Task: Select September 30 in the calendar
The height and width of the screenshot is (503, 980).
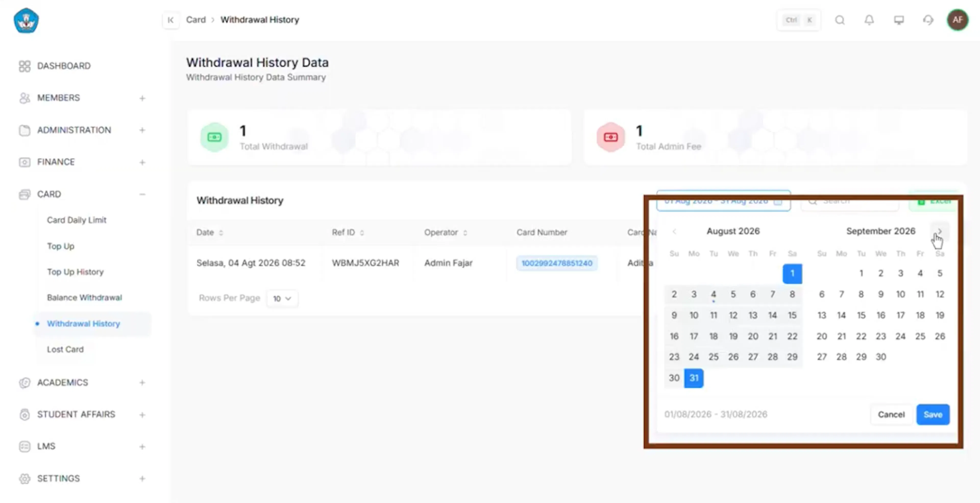Action: [x=881, y=357]
